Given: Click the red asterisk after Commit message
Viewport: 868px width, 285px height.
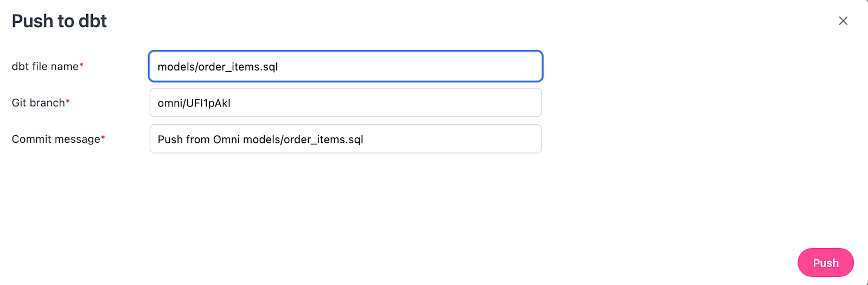Looking at the screenshot, I should [103, 138].
